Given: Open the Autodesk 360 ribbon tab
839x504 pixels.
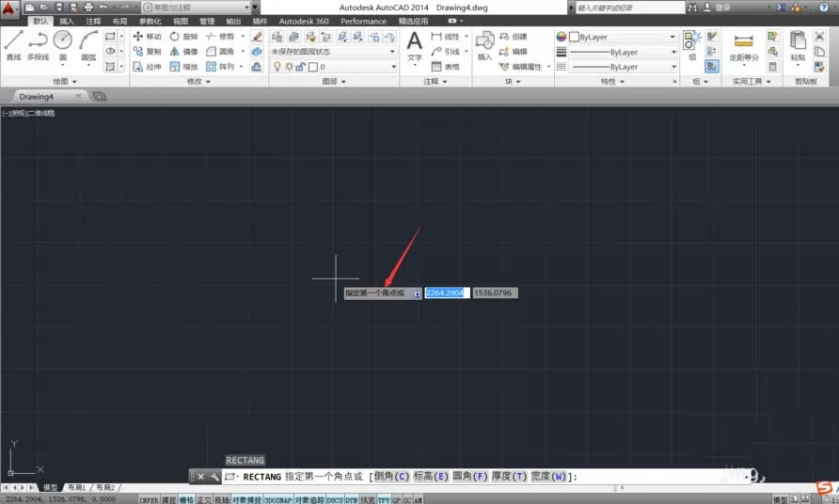Looking at the screenshot, I should click(304, 21).
